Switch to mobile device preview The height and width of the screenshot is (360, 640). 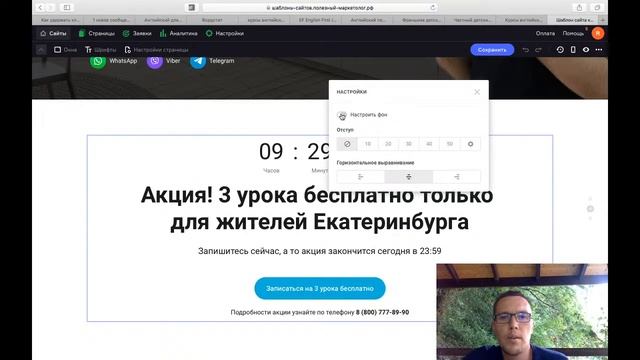pyautogui.click(x=573, y=50)
